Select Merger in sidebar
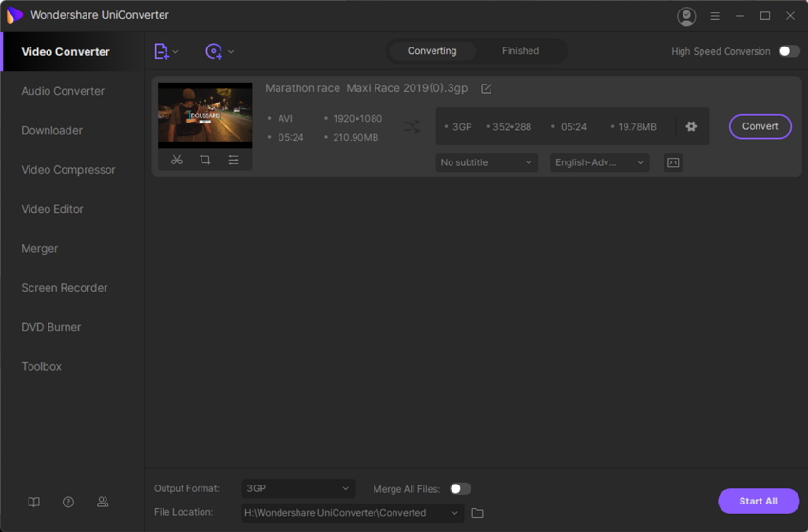 tap(39, 248)
